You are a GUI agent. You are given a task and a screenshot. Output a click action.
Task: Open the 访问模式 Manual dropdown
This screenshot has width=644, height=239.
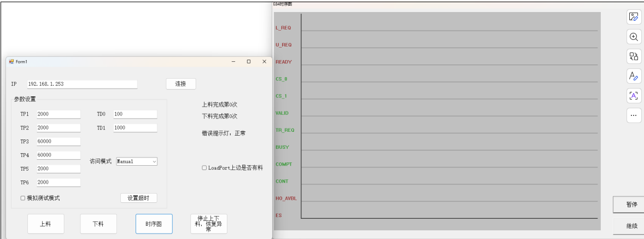137,161
